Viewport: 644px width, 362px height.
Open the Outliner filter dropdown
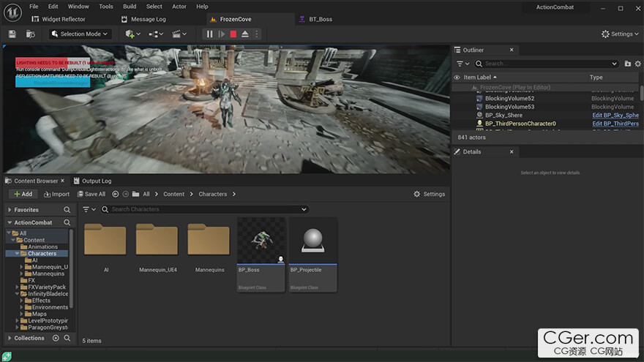(463, 64)
